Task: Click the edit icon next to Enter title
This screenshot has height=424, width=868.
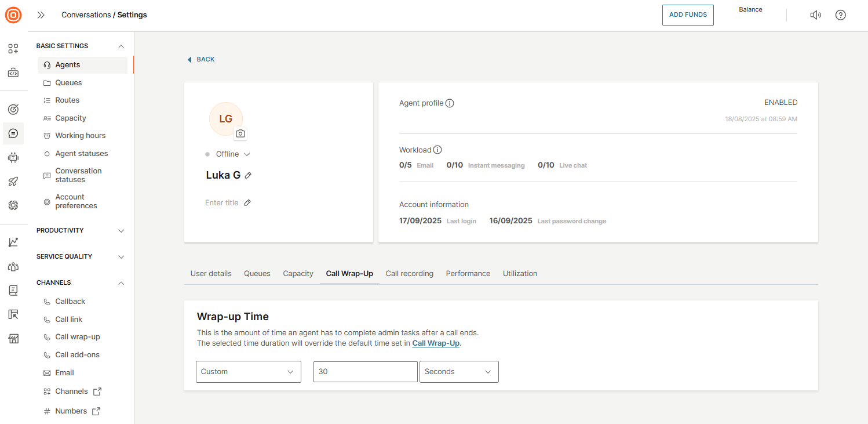Action: point(247,203)
